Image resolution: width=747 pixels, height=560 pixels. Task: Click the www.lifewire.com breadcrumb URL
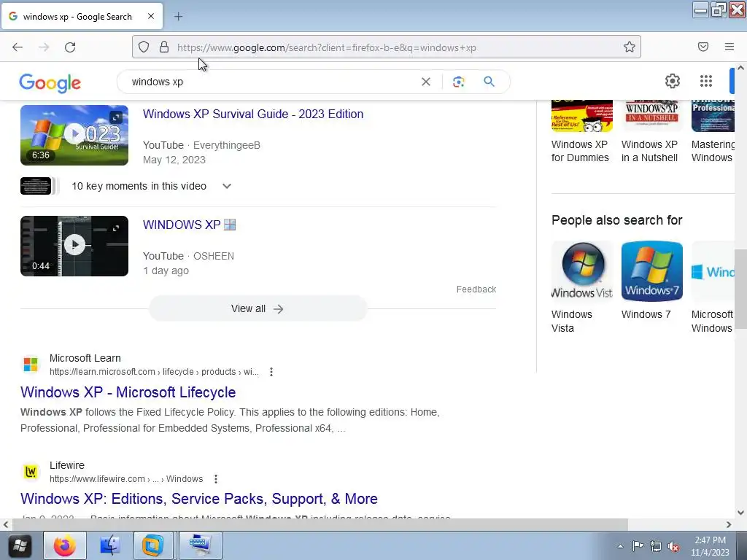[126, 479]
